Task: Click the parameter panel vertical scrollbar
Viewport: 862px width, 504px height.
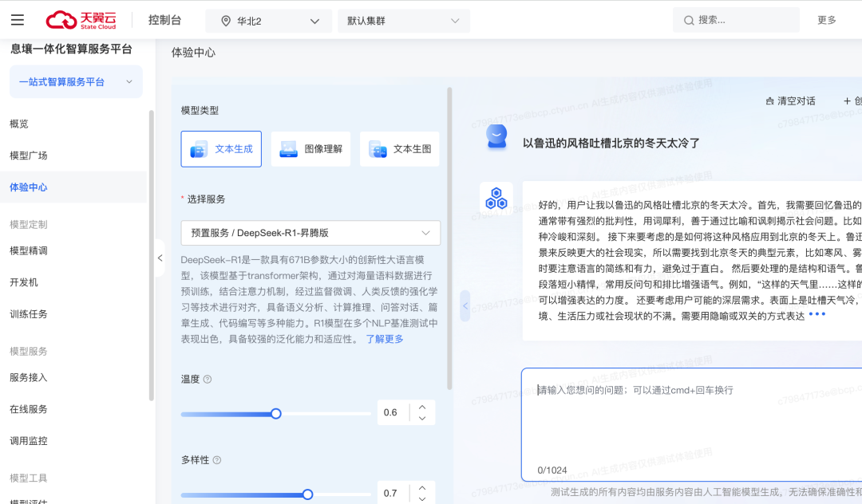Action: [449, 238]
